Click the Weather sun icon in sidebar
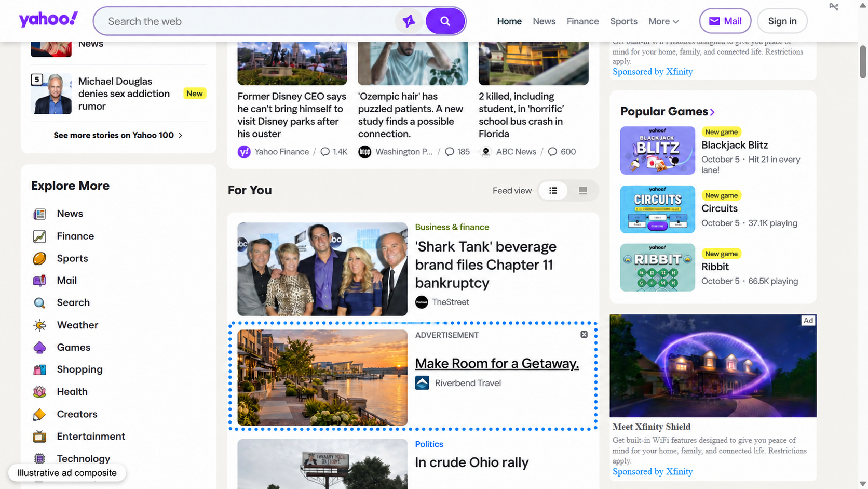This screenshot has height=489, width=868. [x=39, y=325]
